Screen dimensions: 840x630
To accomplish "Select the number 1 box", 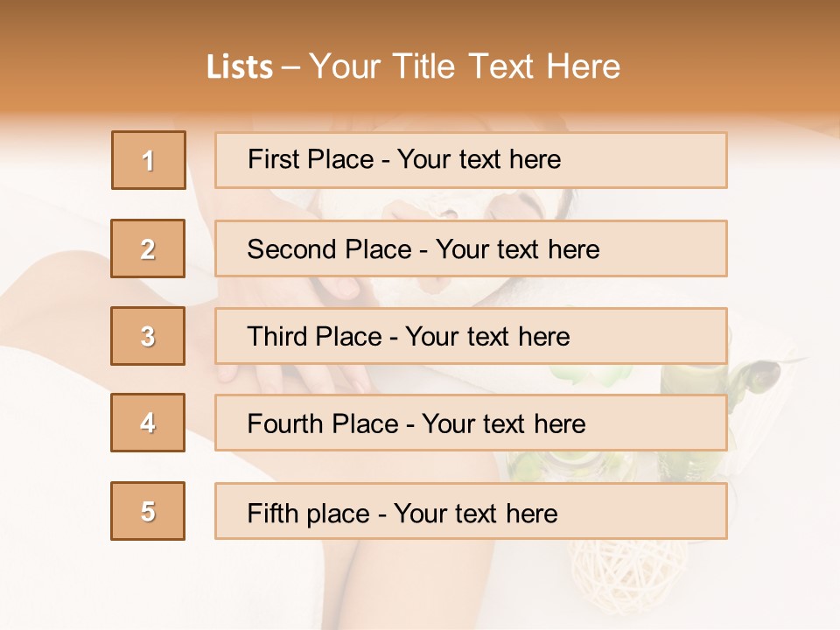I will pos(149,160).
